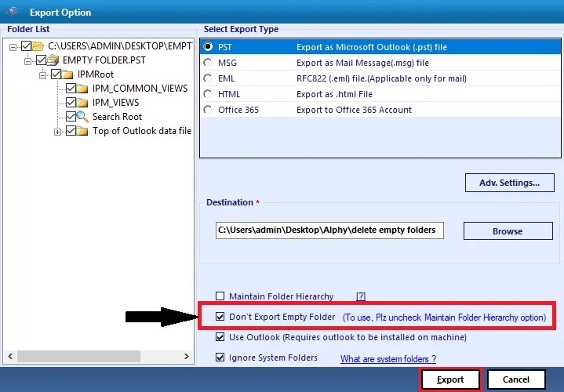Click the Cancel button
The width and height of the screenshot is (564, 392).
point(516,379)
